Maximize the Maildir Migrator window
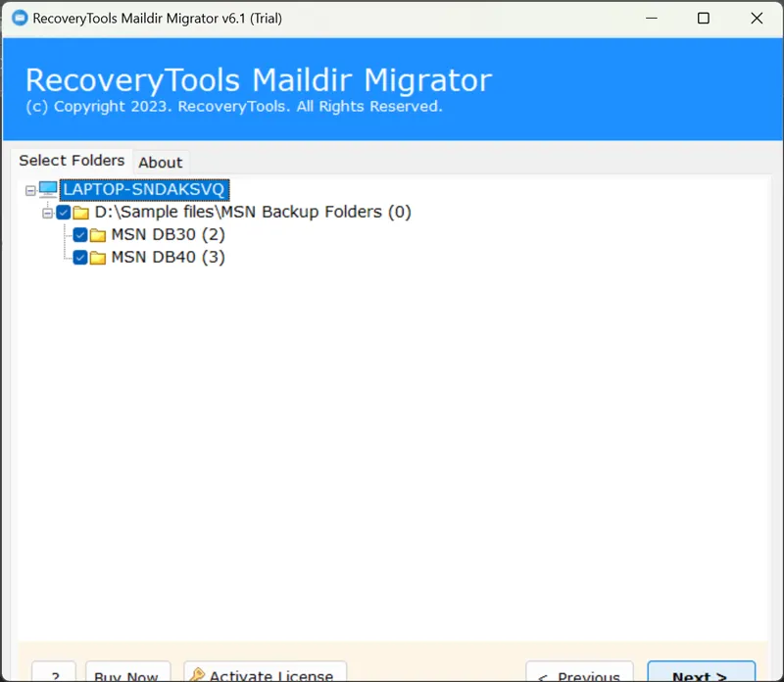 click(x=703, y=18)
